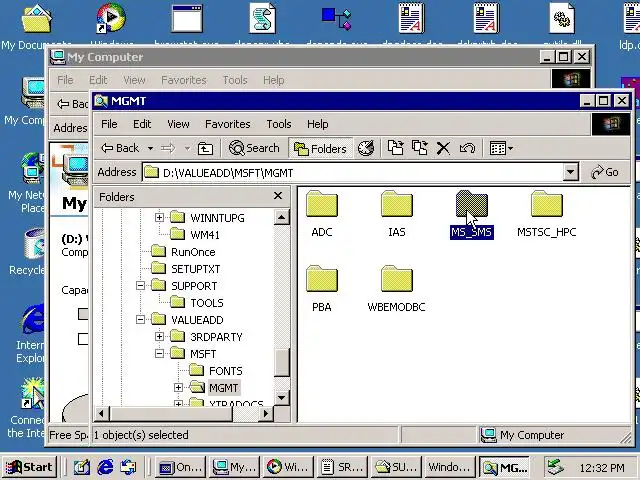This screenshot has width=640, height=480.
Task: Click the Forward arrow button
Action: click(x=168, y=148)
